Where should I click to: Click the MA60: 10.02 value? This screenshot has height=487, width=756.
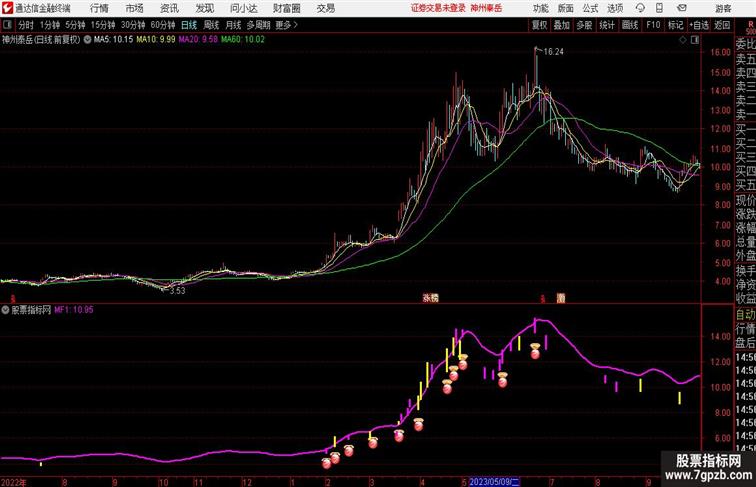243,40
